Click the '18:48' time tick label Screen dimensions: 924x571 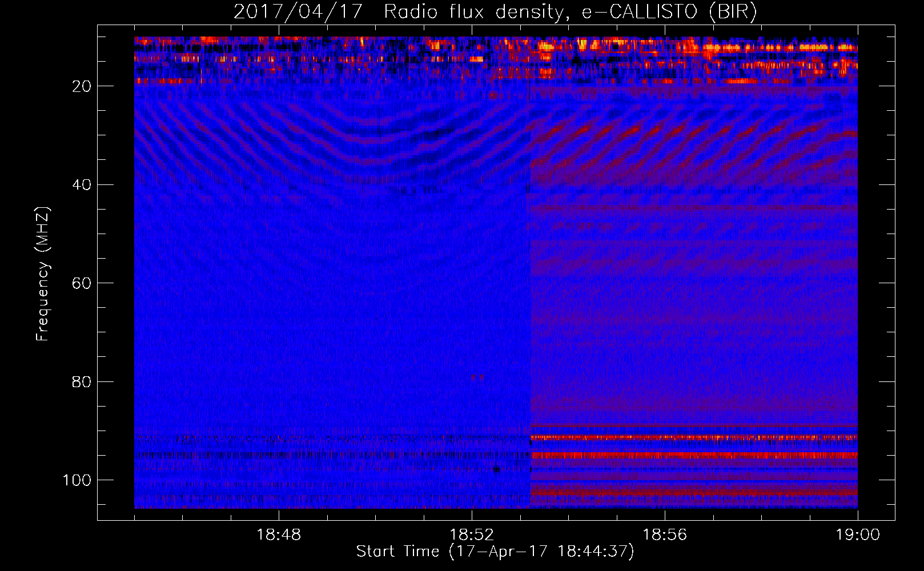tap(279, 535)
